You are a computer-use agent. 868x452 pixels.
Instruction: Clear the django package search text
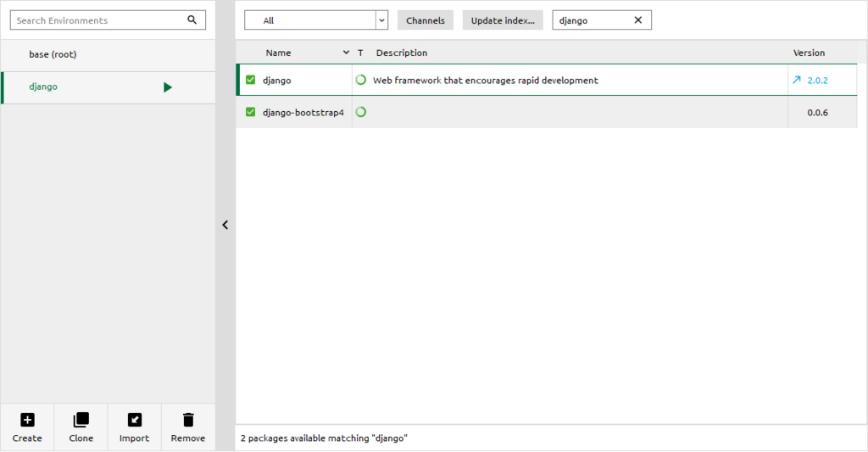click(637, 20)
